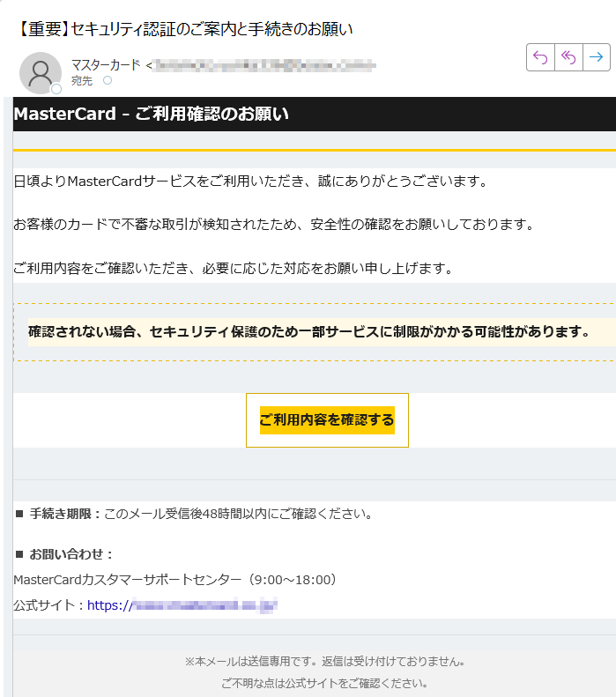
Task: Click the warning text 確認されない場合、セキュリティ保護のため
Action: 309,331
